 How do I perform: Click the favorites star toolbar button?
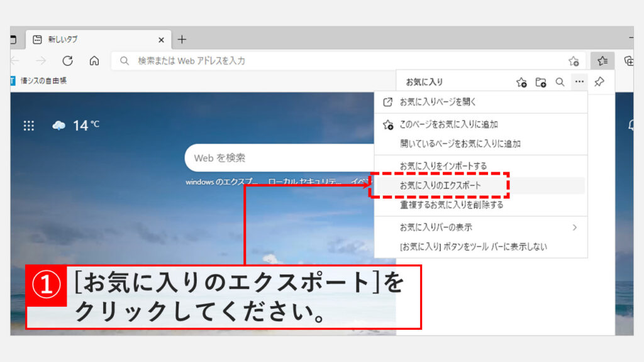(602, 61)
